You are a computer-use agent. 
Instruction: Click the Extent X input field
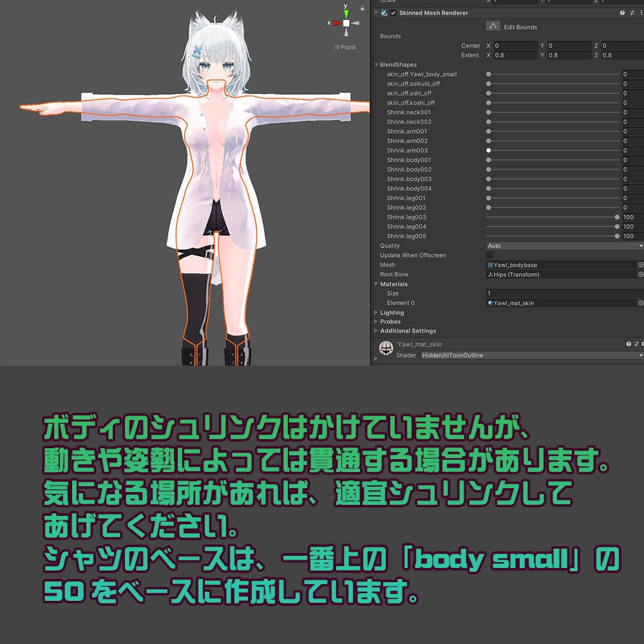coord(515,55)
